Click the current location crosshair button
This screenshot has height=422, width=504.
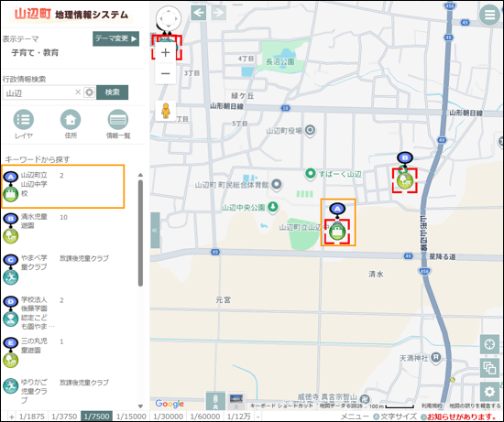pos(489,344)
